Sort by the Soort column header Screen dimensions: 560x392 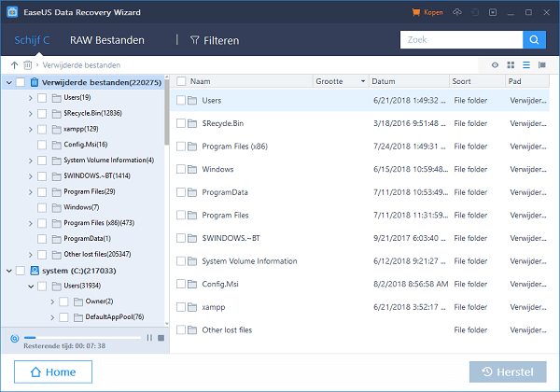tap(478, 81)
